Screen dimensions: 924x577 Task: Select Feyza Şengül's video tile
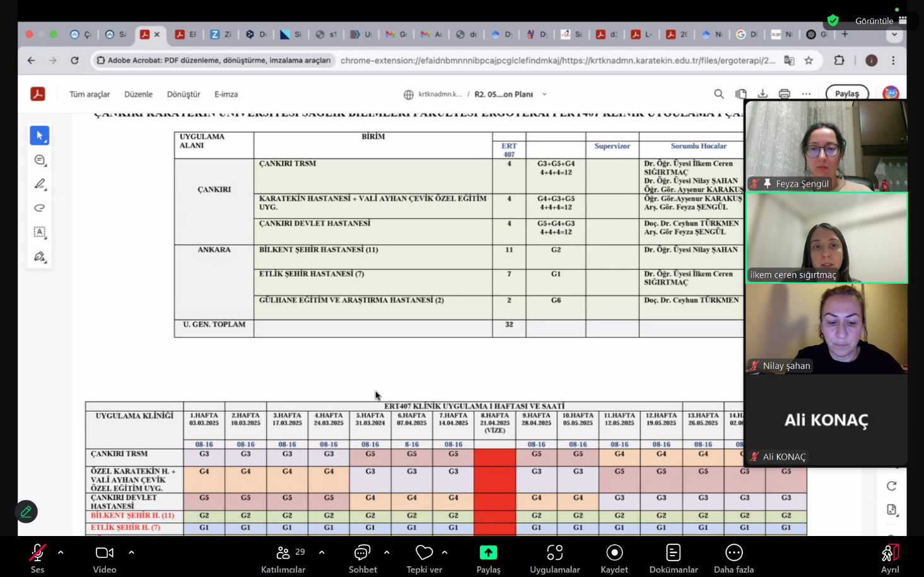826,146
